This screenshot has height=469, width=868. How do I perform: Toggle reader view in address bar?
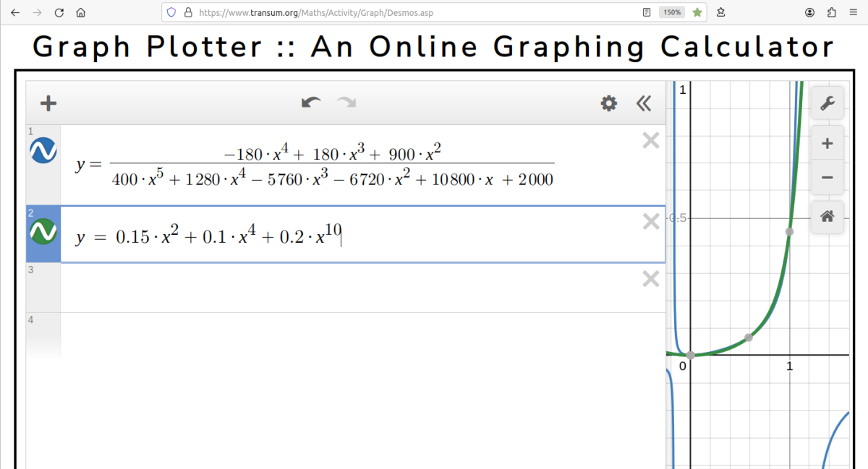(647, 12)
